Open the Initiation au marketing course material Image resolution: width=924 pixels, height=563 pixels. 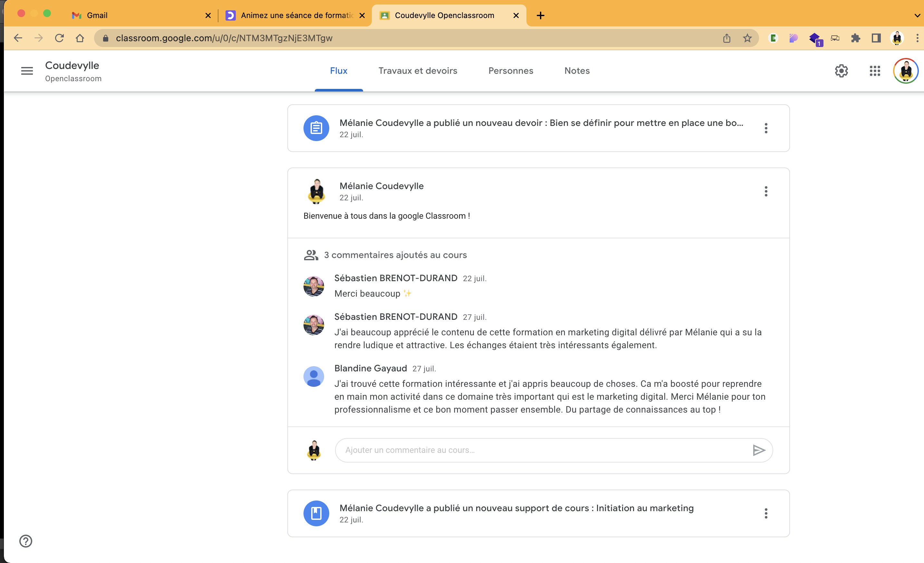516,508
